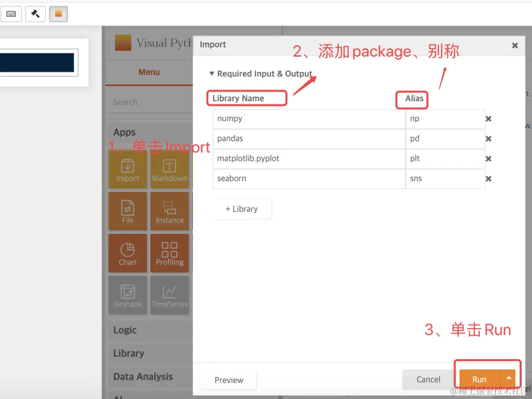This screenshot has width=532, height=399.
Task: Click the pd alias field
Action: click(445, 139)
